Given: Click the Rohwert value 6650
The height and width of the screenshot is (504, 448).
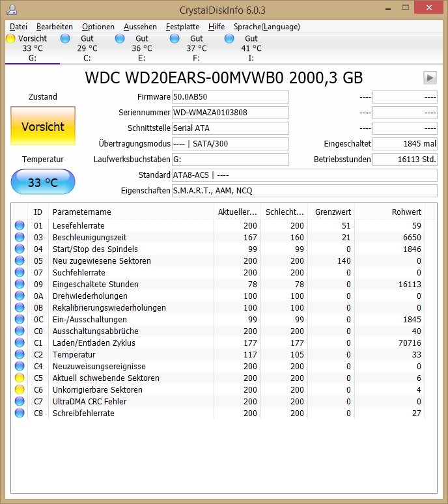Looking at the screenshot, I should tap(412, 237).
